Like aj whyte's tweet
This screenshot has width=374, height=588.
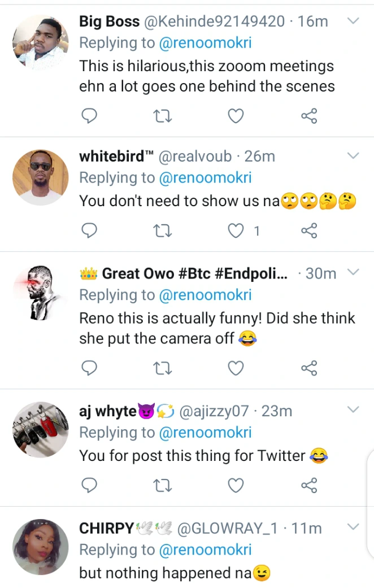(236, 485)
